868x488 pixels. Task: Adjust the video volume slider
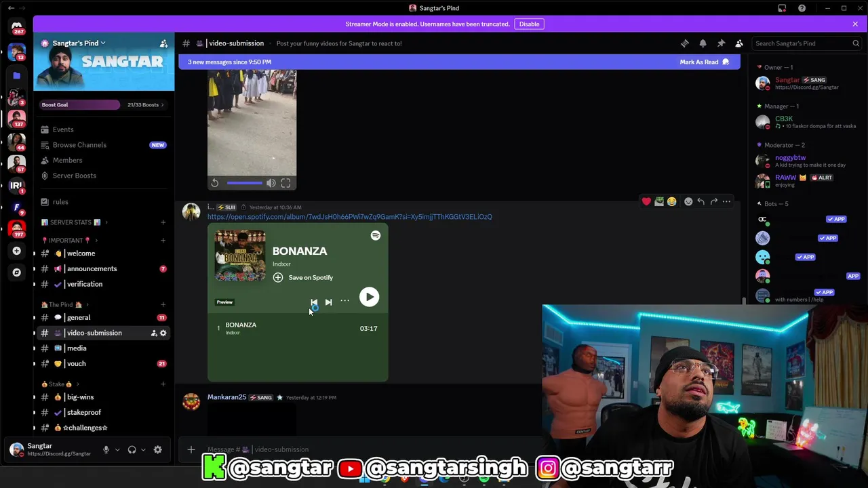pos(245,183)
